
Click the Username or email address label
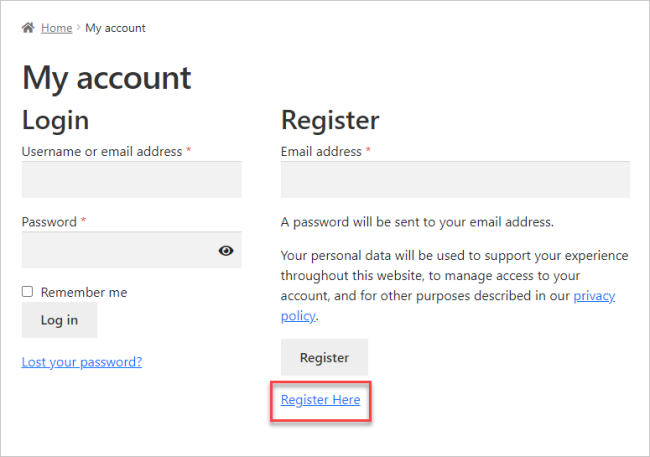[102, 151]
